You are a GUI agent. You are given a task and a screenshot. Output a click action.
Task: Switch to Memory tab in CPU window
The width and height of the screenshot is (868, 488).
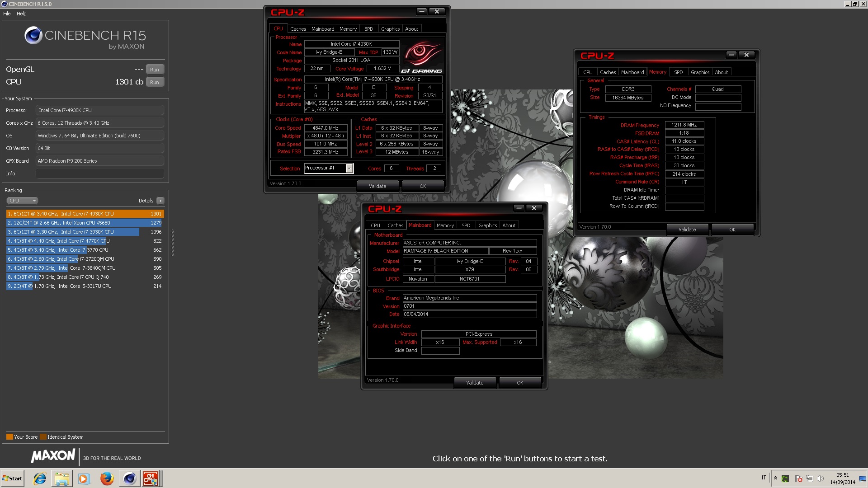click(x=348, y=29)
